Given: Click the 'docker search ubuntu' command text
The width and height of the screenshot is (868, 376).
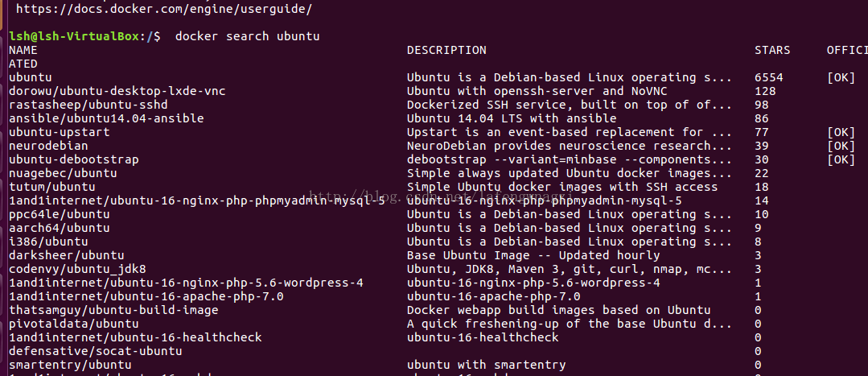Looking at the screenshot, I should click(248, 36).
